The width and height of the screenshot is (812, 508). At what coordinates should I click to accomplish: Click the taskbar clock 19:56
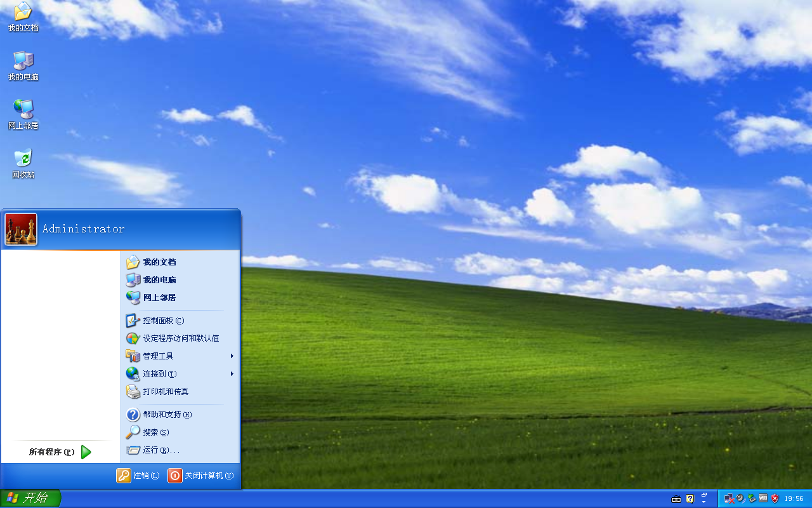794,499
